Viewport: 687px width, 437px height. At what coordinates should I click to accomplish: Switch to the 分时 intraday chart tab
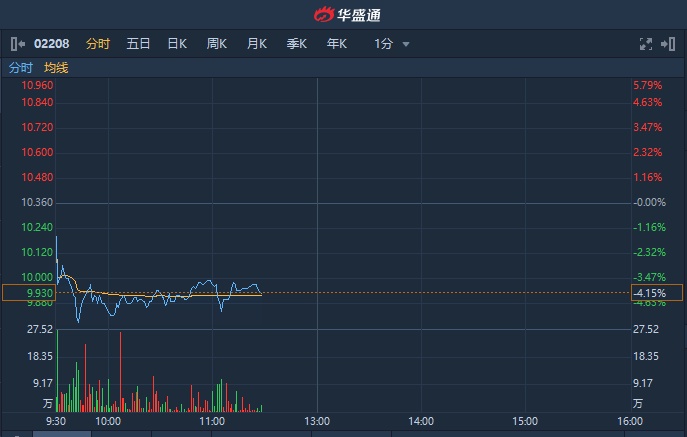97,44
